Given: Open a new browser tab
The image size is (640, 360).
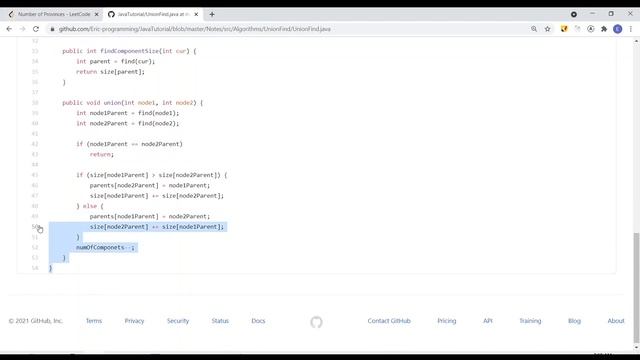Looking at the screenshot, I should point(212,14).
